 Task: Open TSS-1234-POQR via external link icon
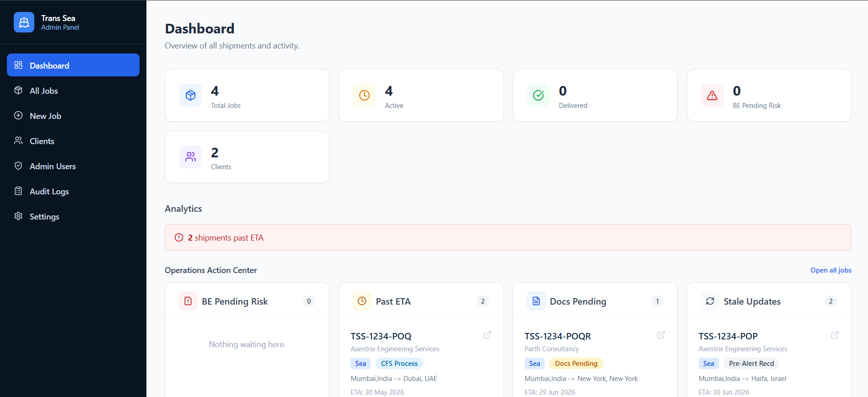661,335
